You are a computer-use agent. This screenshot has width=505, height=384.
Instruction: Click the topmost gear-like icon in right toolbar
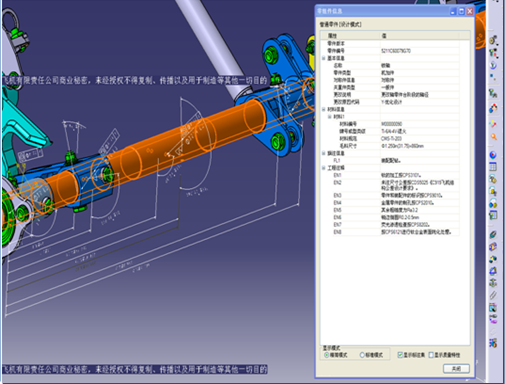click(494, 40)
